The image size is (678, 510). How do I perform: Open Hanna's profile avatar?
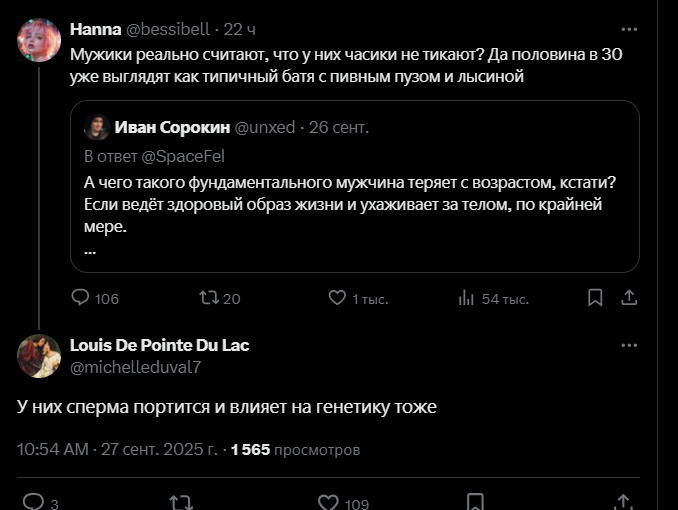(39, 40)
